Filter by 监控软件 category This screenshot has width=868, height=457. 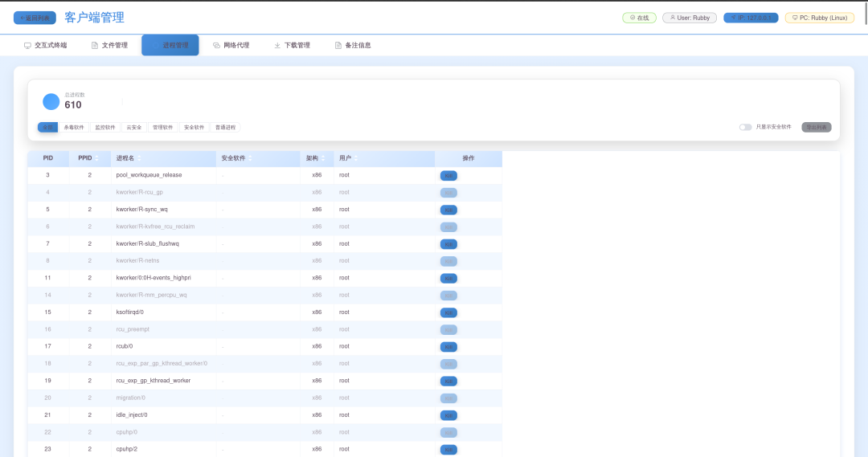click(105, 127)
